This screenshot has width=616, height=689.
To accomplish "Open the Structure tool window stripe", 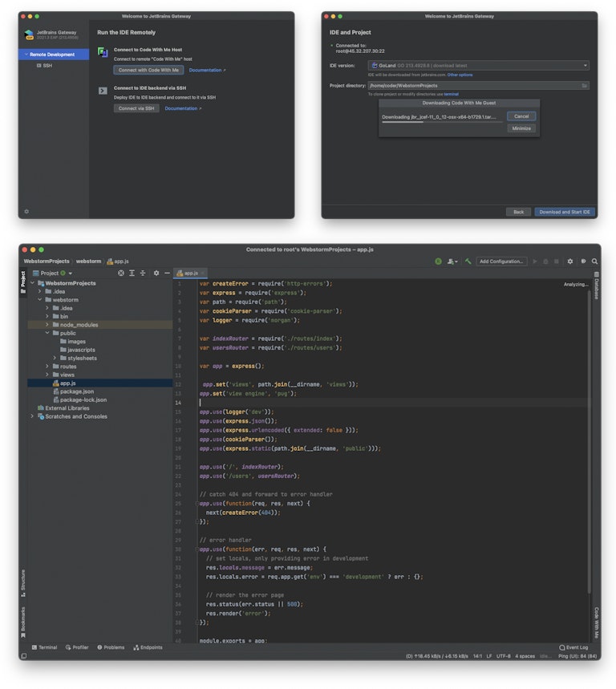I will click(22, 583).
